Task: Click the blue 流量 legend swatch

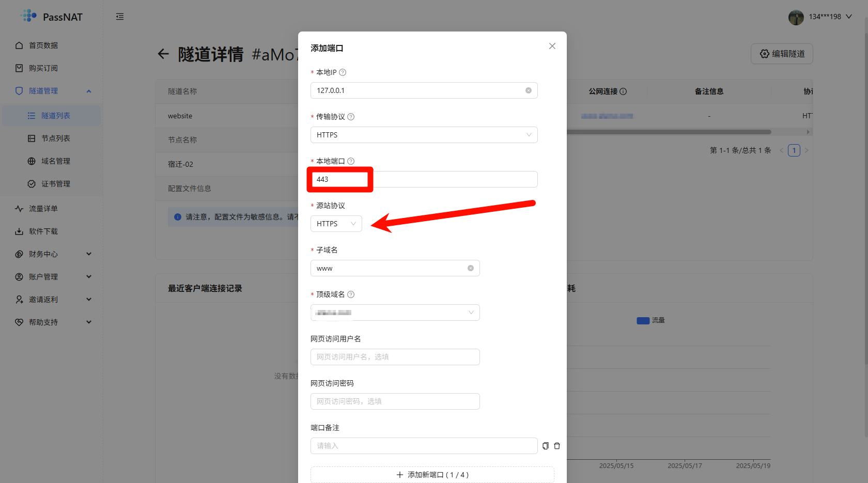Action: pyautogui.click(x=643, y=320)
